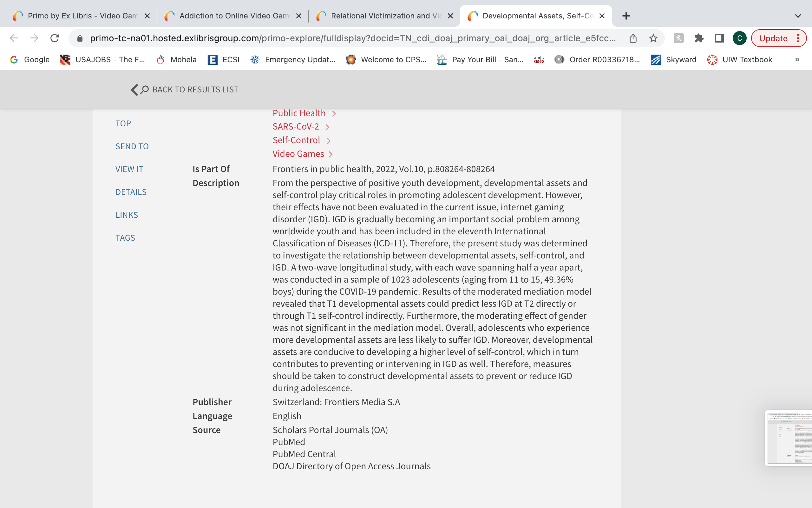Open the SARS-CoV-2 subject link
812x508 pixels.
pos(296,127)
